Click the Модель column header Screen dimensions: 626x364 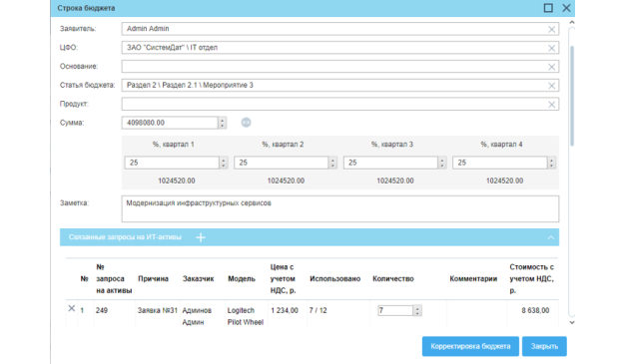(x=242, y=278)
